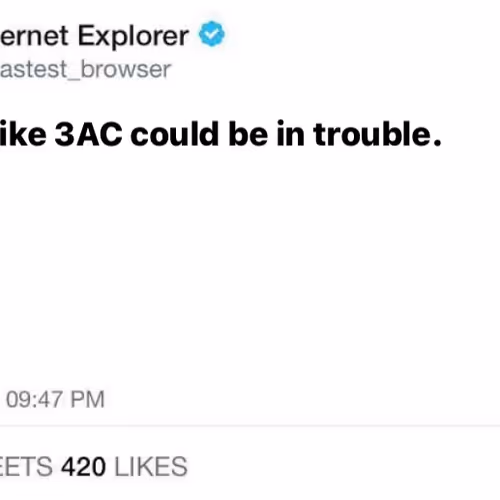Click the word "could" in tweet
Viewport: 500px width, 500px height.
[x=175, y=134]
